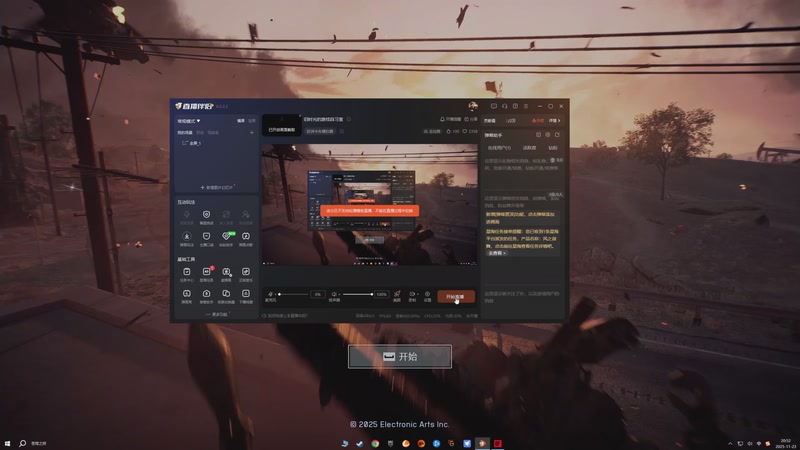Set the microphone volume slider
800x450 pixels.
pos(293,294)
